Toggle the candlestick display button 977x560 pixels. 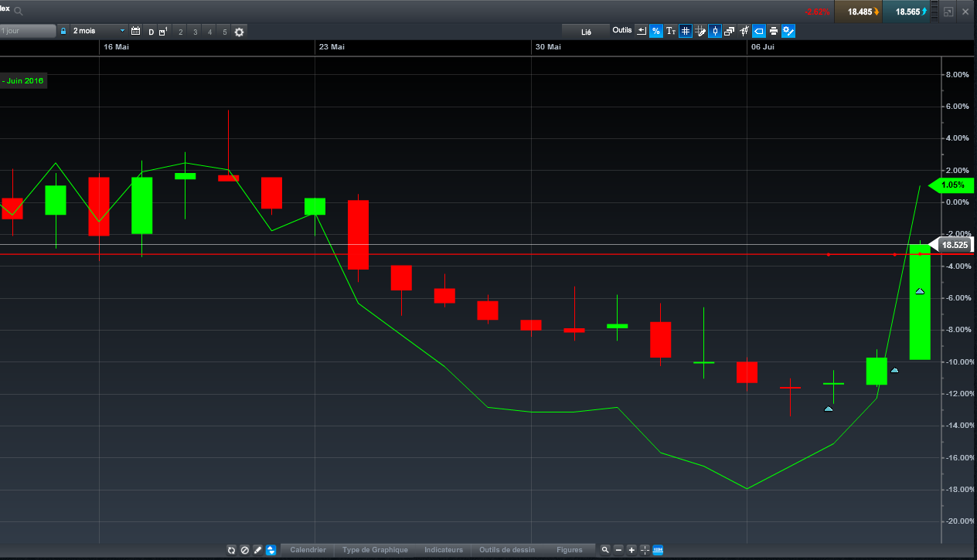pos(715,31)
